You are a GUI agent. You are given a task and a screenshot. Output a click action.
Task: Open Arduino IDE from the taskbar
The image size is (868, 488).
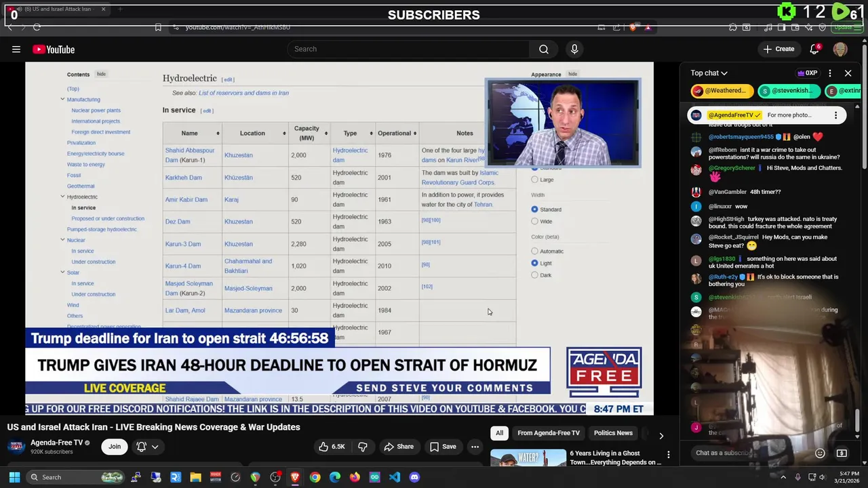(x=375, y=477)
